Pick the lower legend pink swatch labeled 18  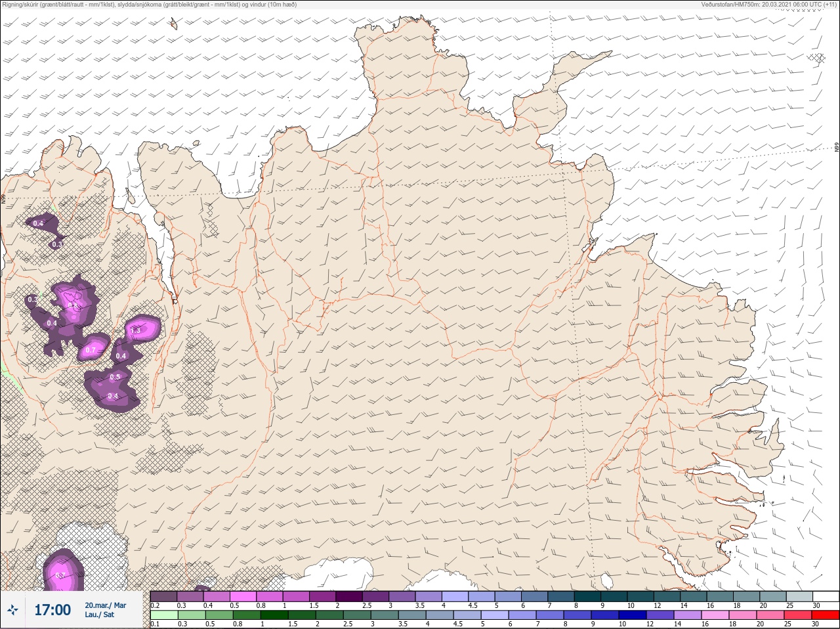743,616
